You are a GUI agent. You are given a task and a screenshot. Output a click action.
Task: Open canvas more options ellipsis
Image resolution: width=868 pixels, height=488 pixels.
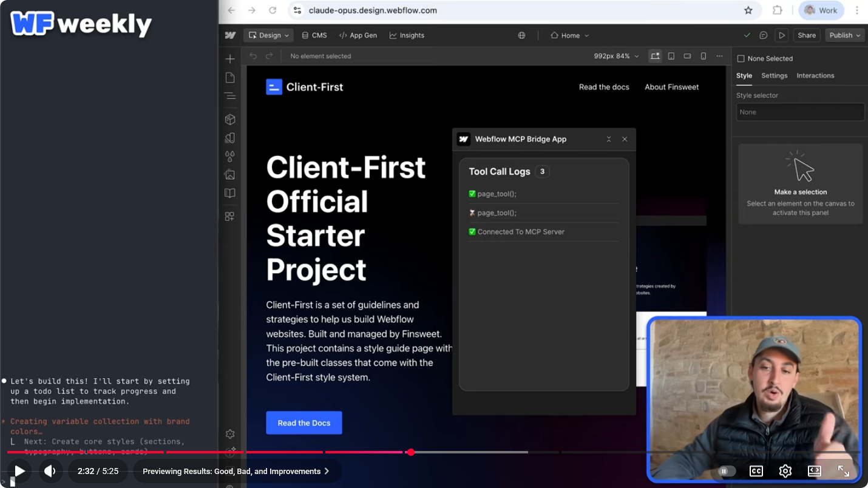pos(720,56)
